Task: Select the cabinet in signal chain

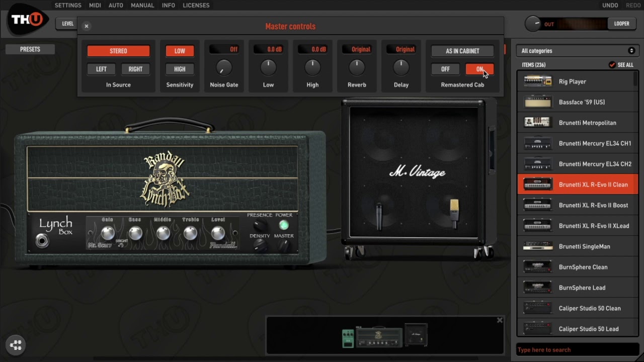Action: pos(416,335)
